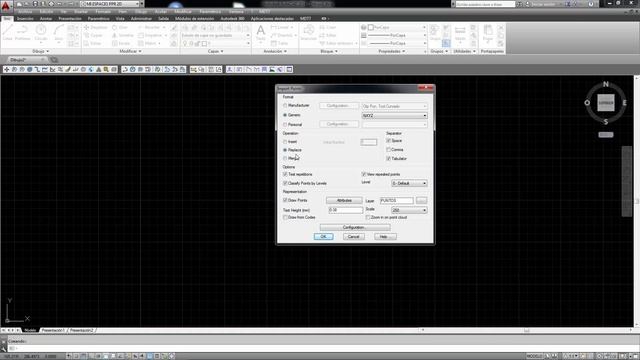Expand the Dibujo ribbon panel
The image size is (640, 360).
(40, 51)
